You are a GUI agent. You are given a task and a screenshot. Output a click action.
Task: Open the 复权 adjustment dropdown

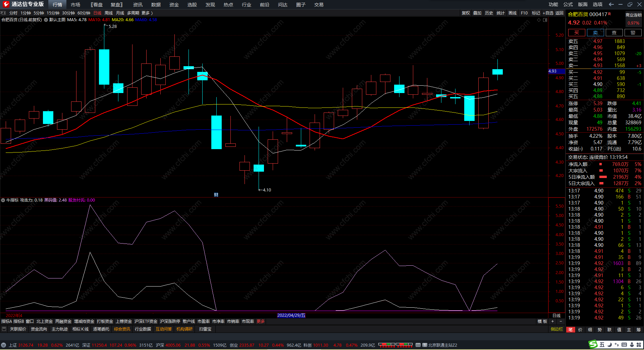click(x=466, y=13)
